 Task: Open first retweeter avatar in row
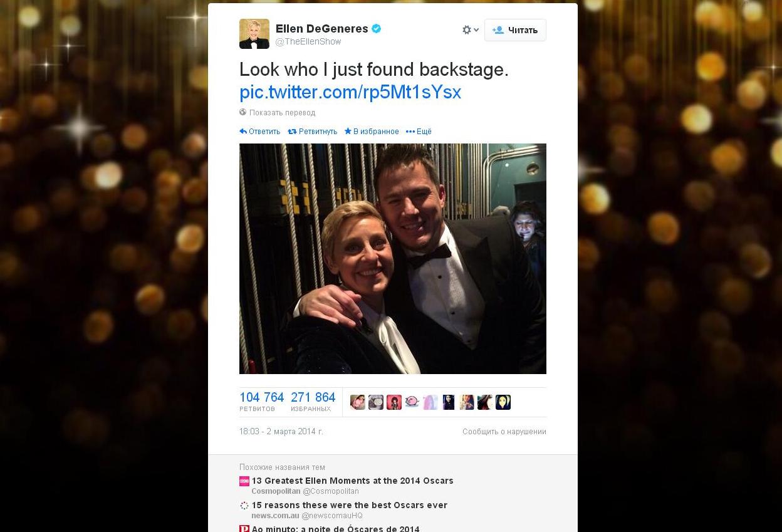coord(358,402)
